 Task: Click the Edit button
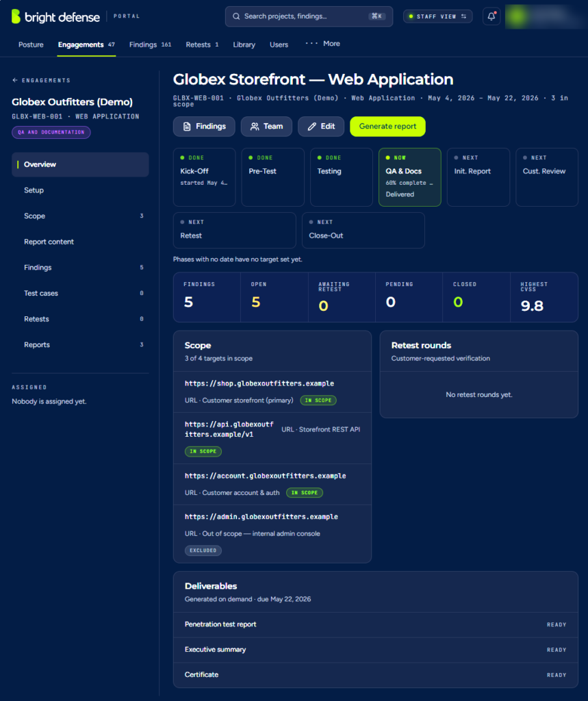click(321, 127)
